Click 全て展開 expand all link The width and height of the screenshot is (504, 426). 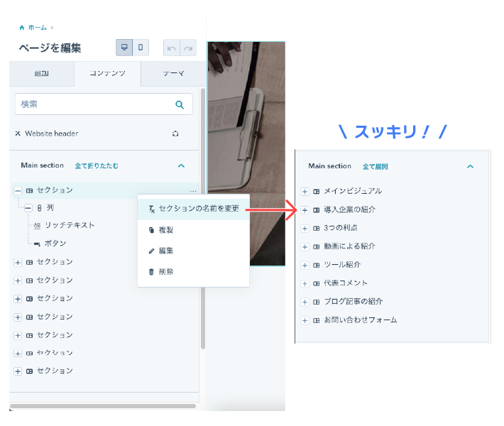tap(375, 167)
